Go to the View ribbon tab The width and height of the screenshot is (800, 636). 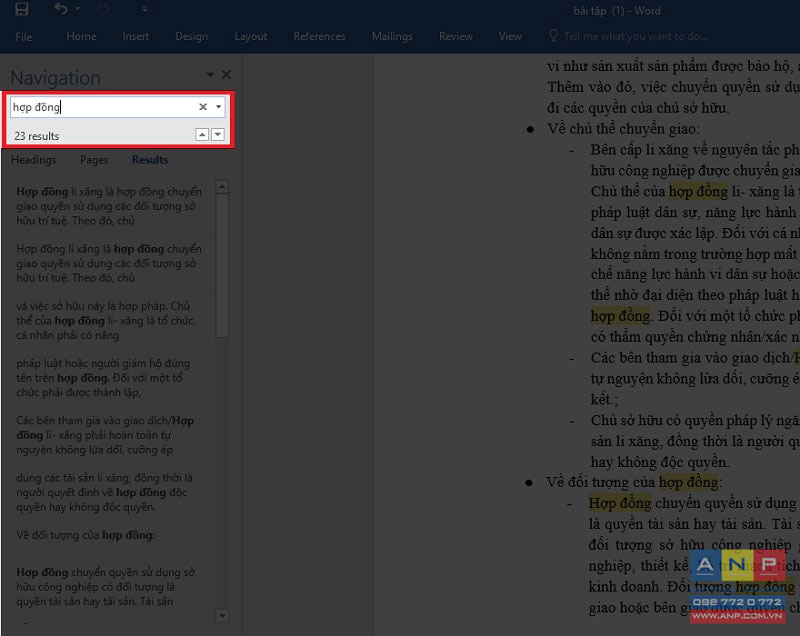[510, 36]
